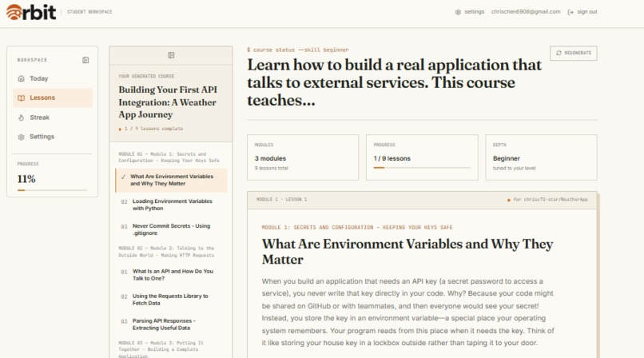Screen dimensions: 644x358
Task: Sign out of the workspace
Action: (582, 12)
